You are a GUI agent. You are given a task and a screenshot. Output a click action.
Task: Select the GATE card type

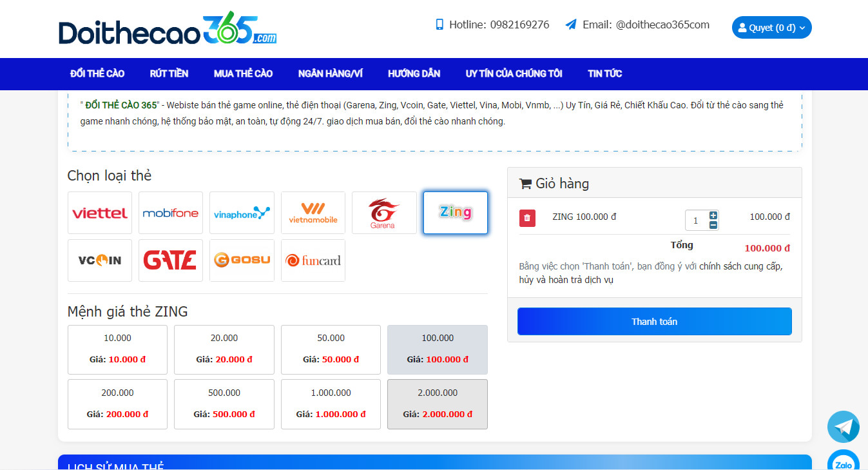(x=171, y=260)
